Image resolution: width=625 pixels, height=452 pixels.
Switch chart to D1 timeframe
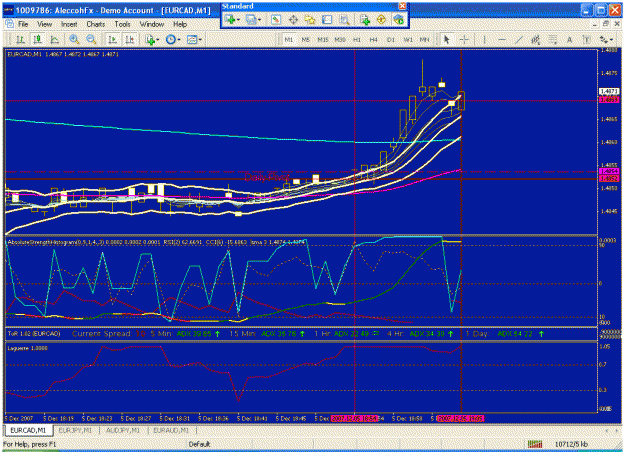[x=391, y=39]
